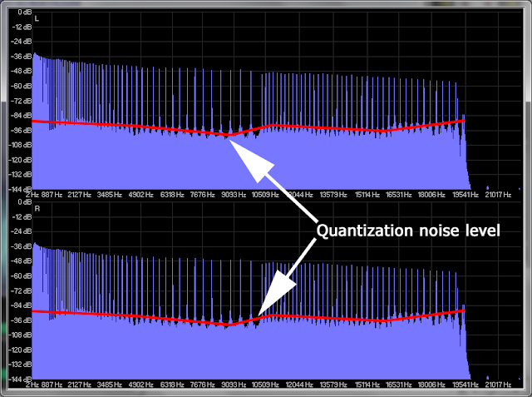The height and width of the screenshot is (397, 532).
Task: Click the 9093 Hz label under right channel
Action: point(234,385)
